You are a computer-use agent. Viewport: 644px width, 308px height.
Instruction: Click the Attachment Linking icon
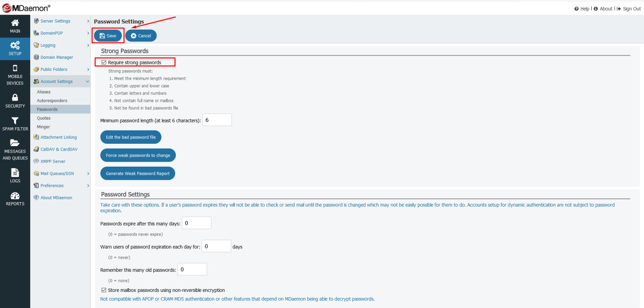(36, 137)
